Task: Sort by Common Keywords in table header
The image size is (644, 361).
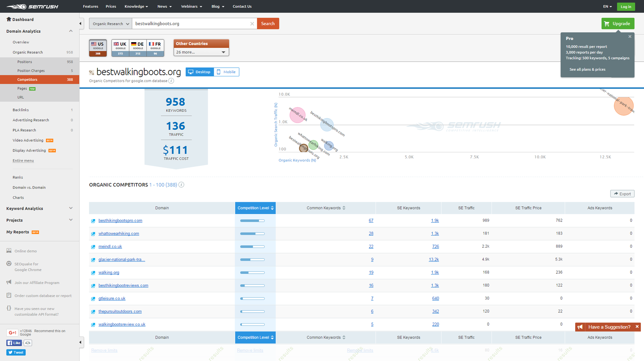Action: click(x=326, y=208)
